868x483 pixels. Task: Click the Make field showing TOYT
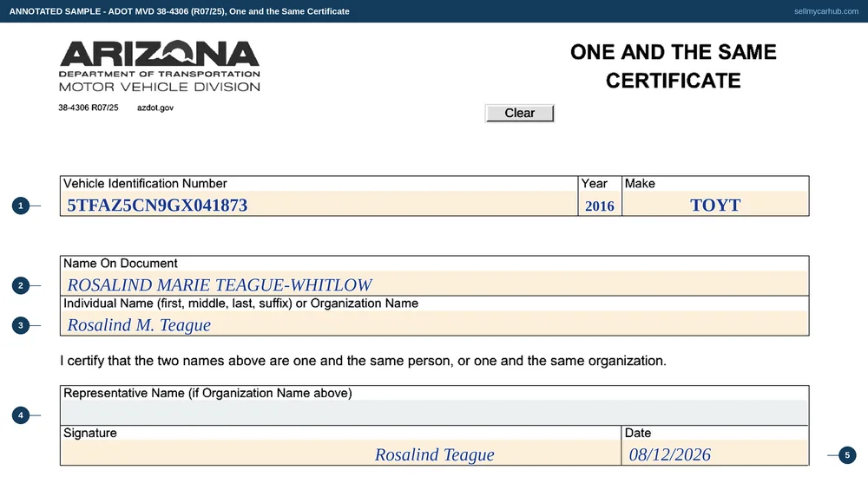(715, 204)
